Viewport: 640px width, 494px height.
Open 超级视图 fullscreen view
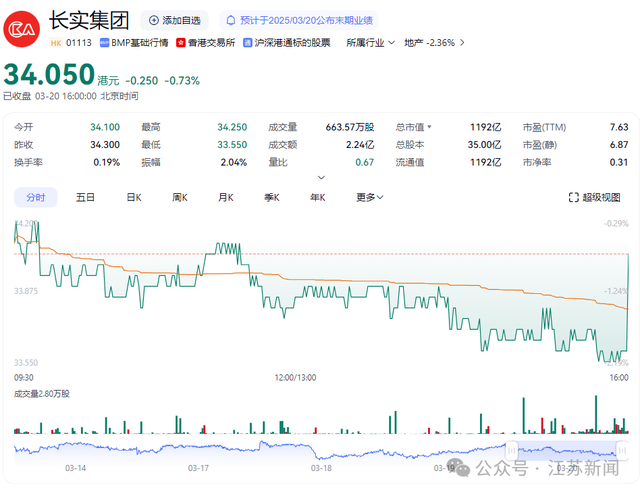point(594,198)
